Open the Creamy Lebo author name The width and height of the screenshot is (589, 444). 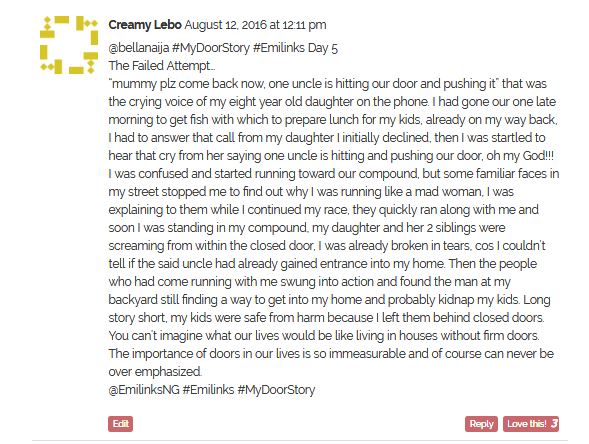click(x=145, y=25)
